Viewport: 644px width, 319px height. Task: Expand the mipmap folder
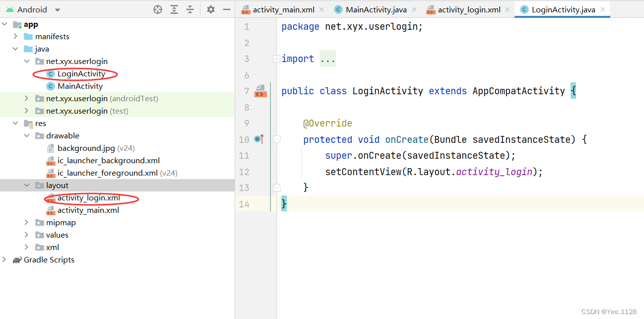[x=27, y=222]
